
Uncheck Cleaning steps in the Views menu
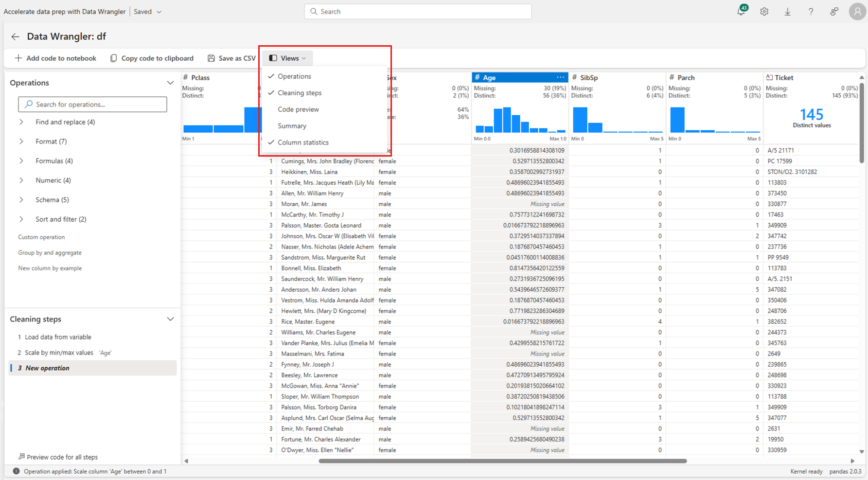(300, 92)
